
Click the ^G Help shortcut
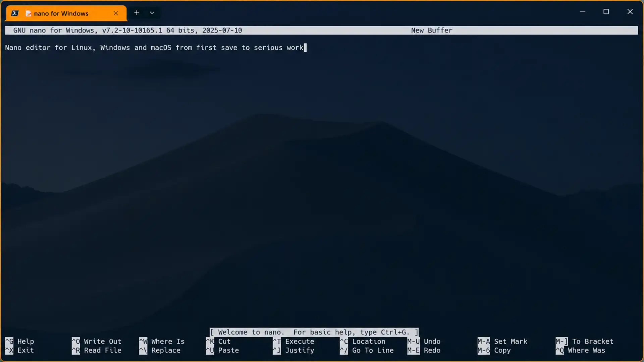coord(19,341)
